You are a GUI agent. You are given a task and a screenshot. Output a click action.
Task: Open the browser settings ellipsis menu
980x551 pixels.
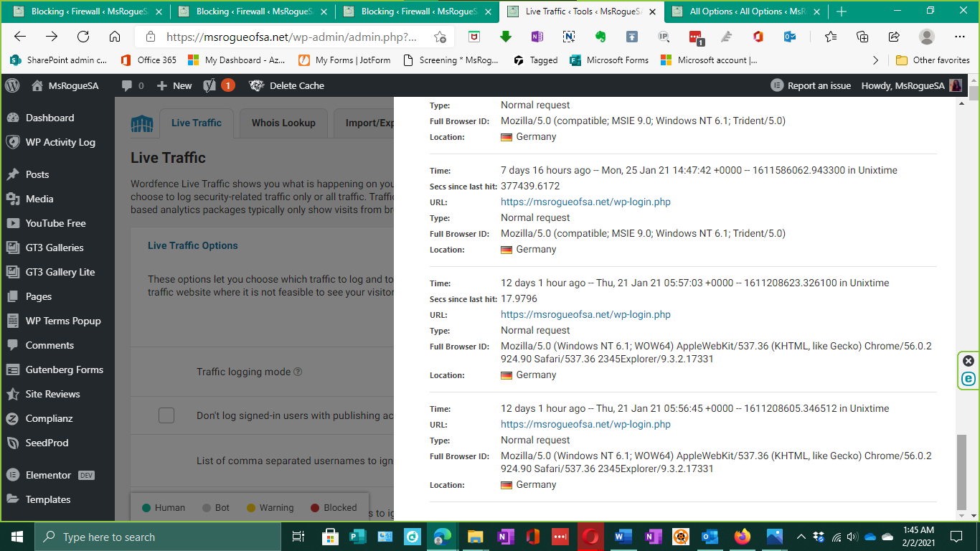pyautogui.click(x=959, y=37)
